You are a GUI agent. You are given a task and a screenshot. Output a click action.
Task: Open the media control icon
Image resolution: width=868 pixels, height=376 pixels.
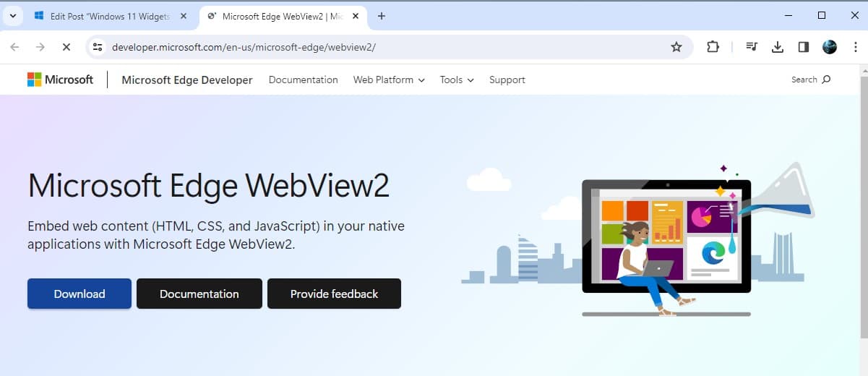[752, 47]
